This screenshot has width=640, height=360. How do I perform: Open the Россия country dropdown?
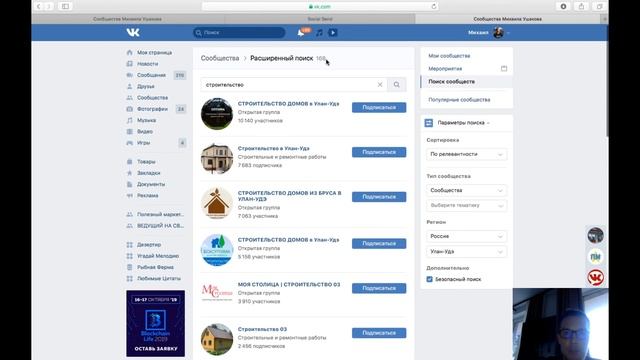coord(467,236)
